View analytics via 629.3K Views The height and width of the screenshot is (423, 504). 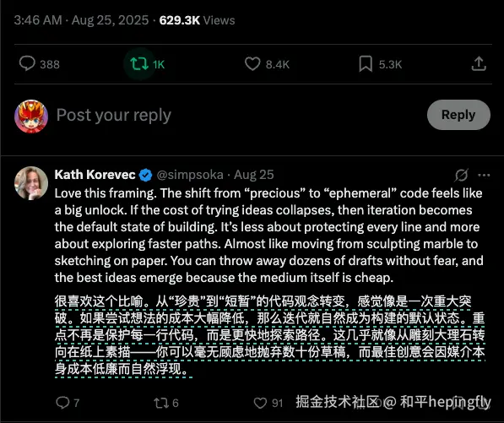click(197, 20)
